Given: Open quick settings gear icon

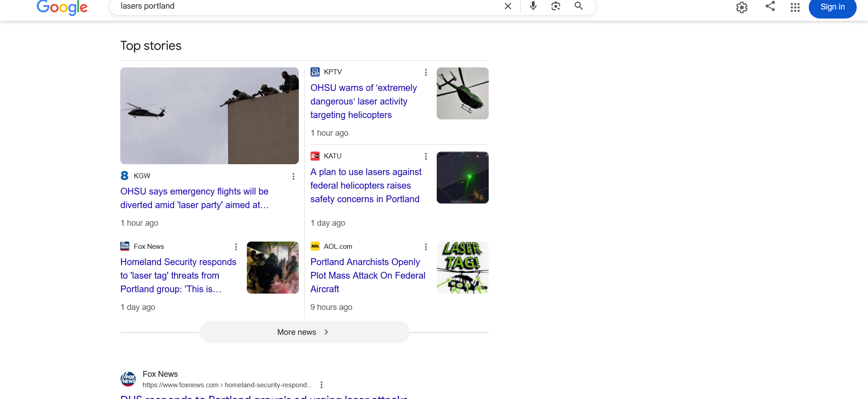Looking at the screenshot, I should [x=742, y=7].
